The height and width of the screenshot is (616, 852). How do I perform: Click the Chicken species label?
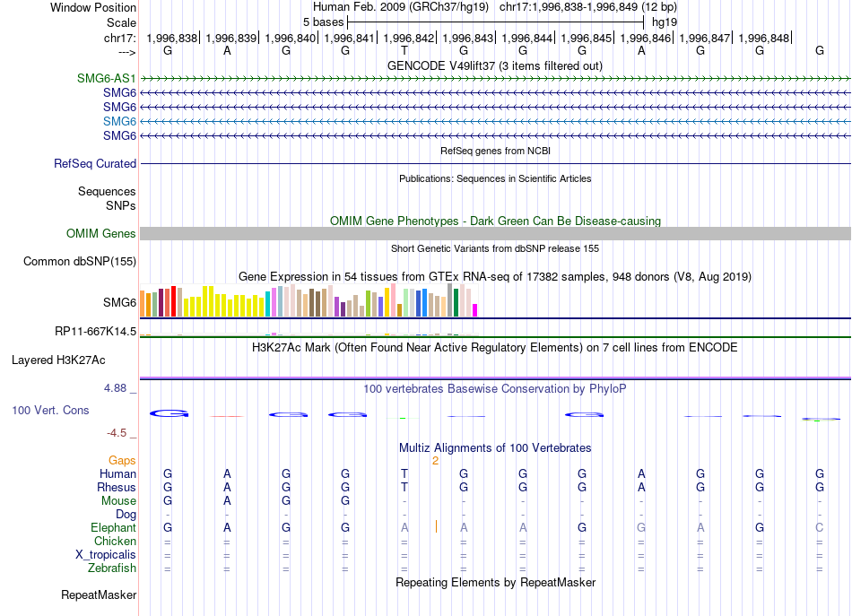(115, 541)
